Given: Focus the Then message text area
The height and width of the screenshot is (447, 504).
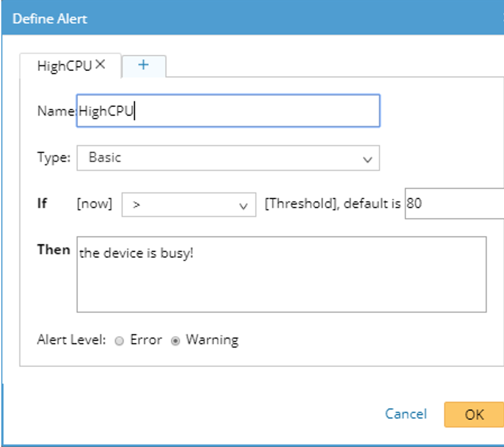Looking at the screenshot, I should pyautogui.click(x=281, y=274).
